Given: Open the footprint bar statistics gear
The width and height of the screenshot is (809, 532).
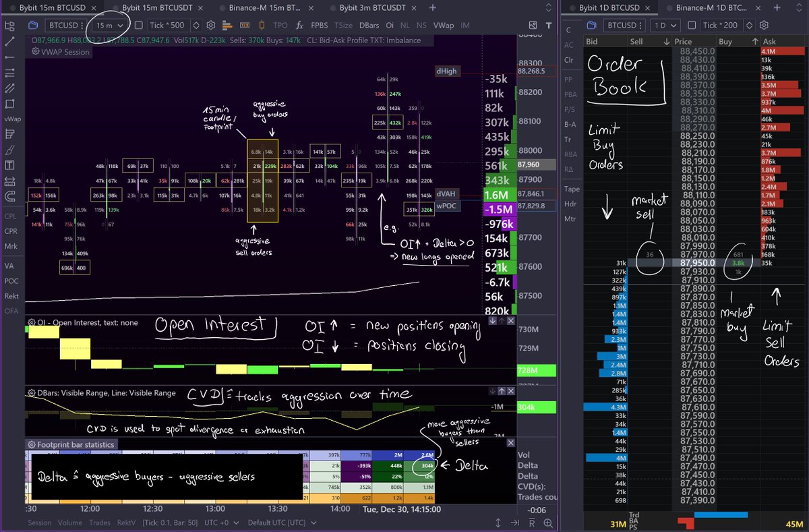Looking at the screenshot, I should (32, 444).
